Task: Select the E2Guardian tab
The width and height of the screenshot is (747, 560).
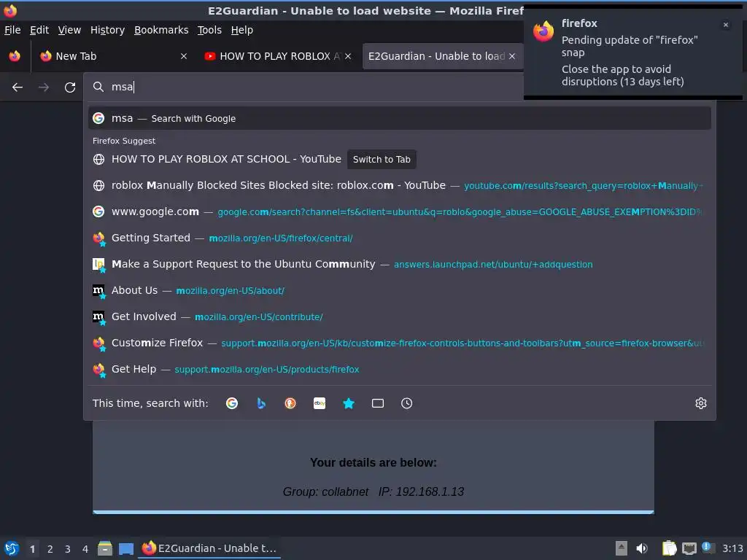Action: (x=442, y=56)
